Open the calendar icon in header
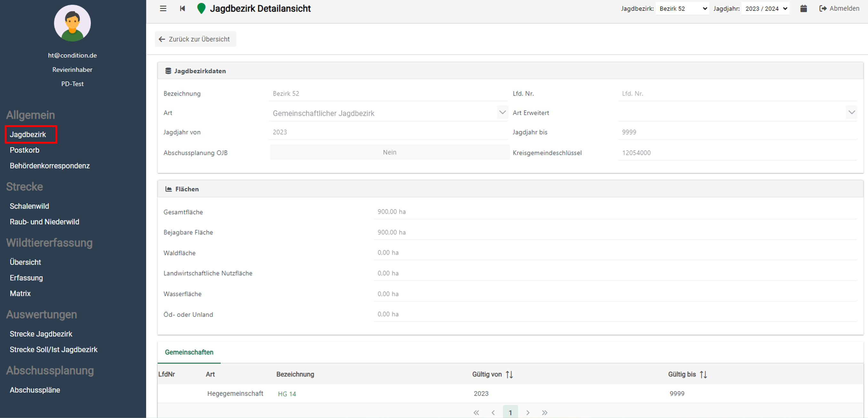Image resolution: width=868 pixels, height=418 pixels. pos(803,8)
